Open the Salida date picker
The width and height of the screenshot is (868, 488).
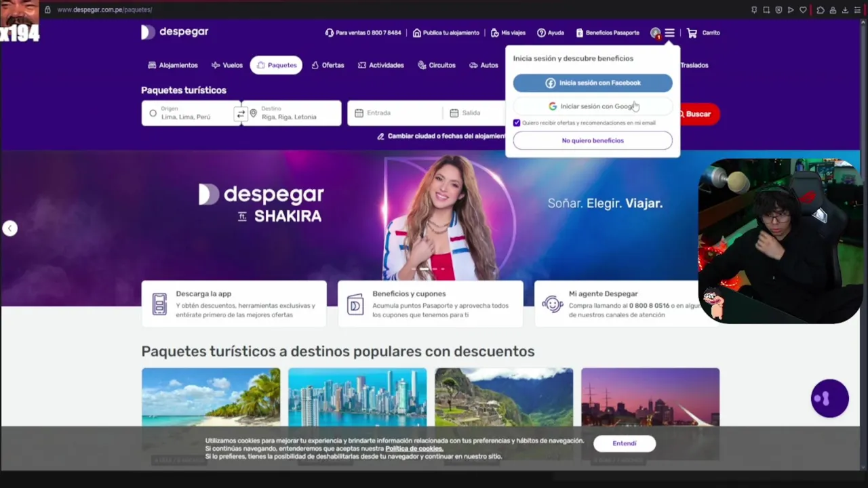click(475, 113)
